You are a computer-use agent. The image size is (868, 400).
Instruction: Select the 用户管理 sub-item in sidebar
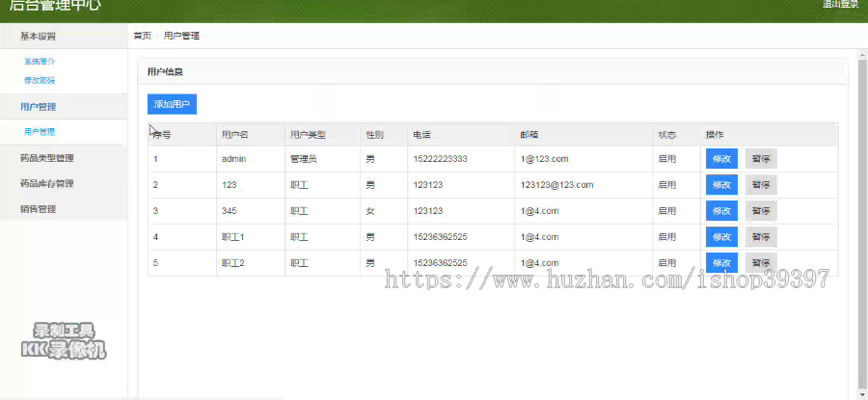40,132
